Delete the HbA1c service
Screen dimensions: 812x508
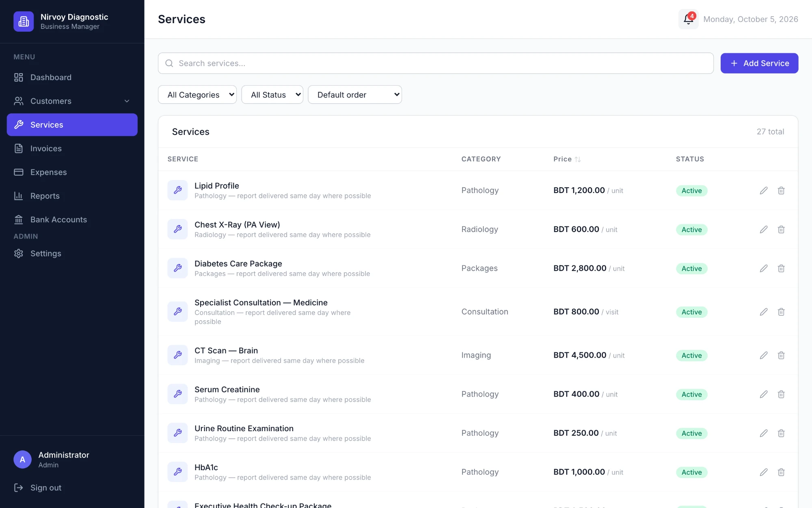pos(781,473)
